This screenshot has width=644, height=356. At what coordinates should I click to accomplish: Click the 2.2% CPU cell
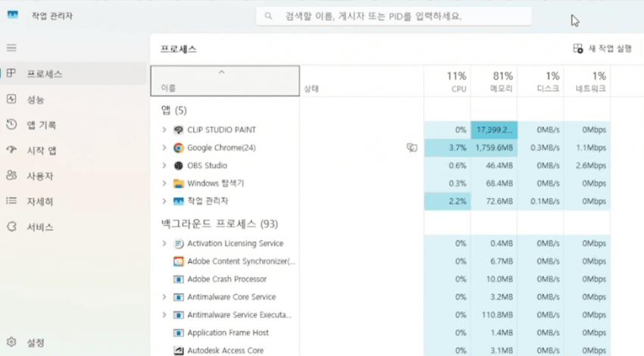[x=447, y=201]
